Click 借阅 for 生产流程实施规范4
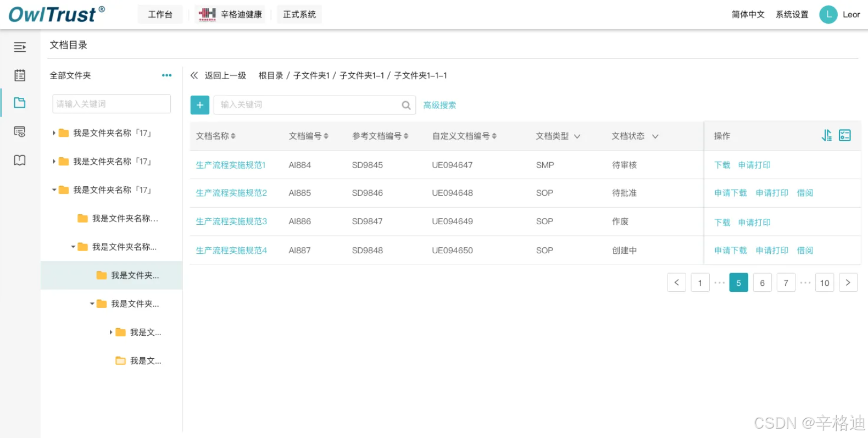 [805, 251]
